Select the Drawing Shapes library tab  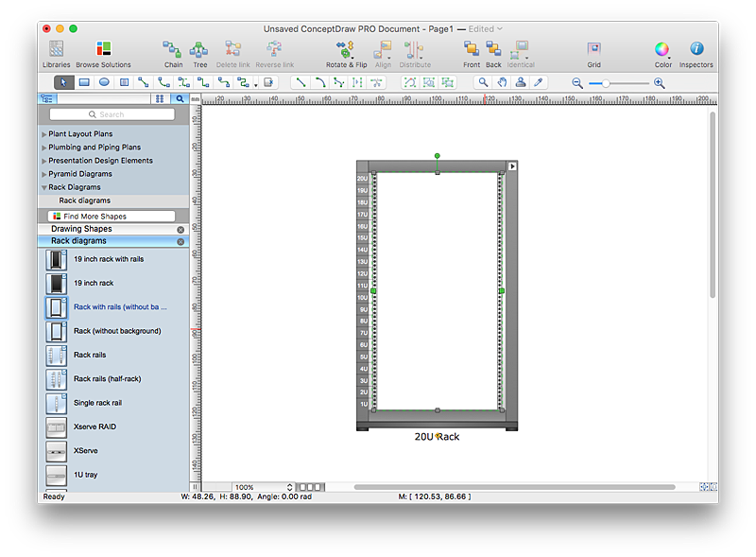(81, 229)
